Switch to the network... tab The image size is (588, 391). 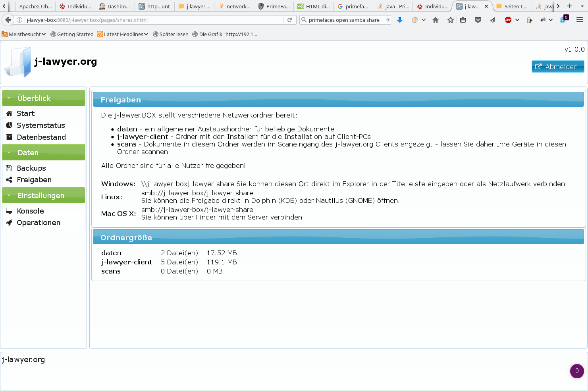(234, 6)
